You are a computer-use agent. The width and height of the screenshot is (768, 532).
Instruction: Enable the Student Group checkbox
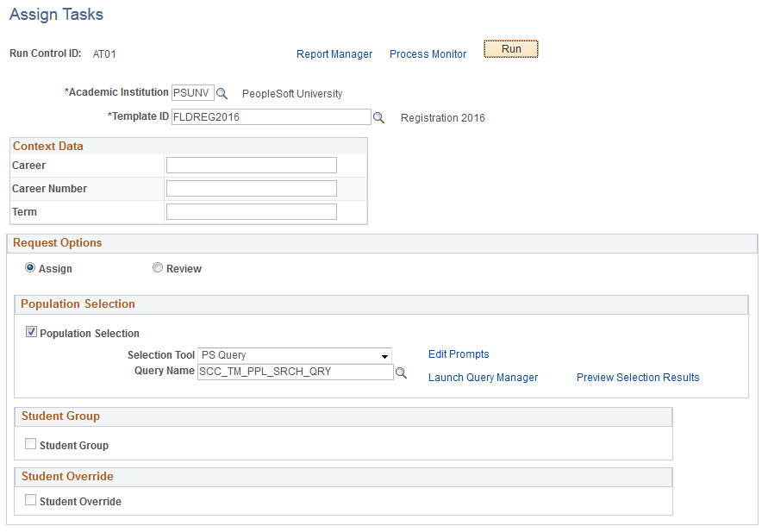click(x=31, y=443)
